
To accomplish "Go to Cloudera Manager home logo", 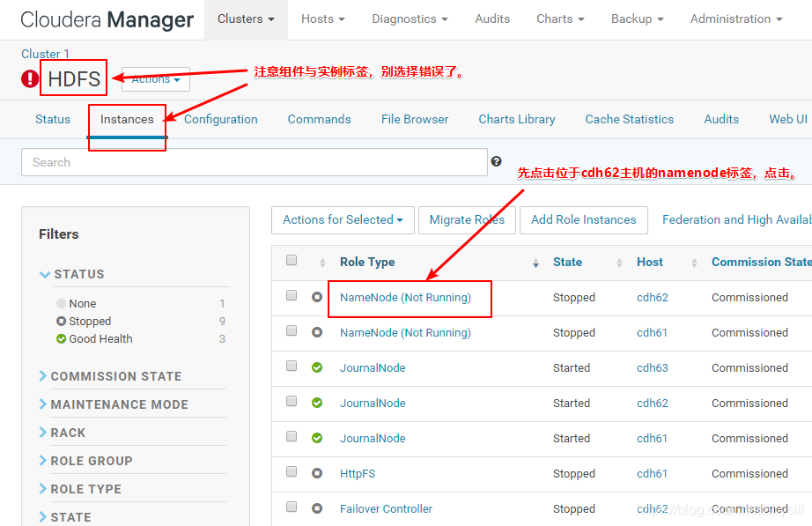I will tap(107, 19).
